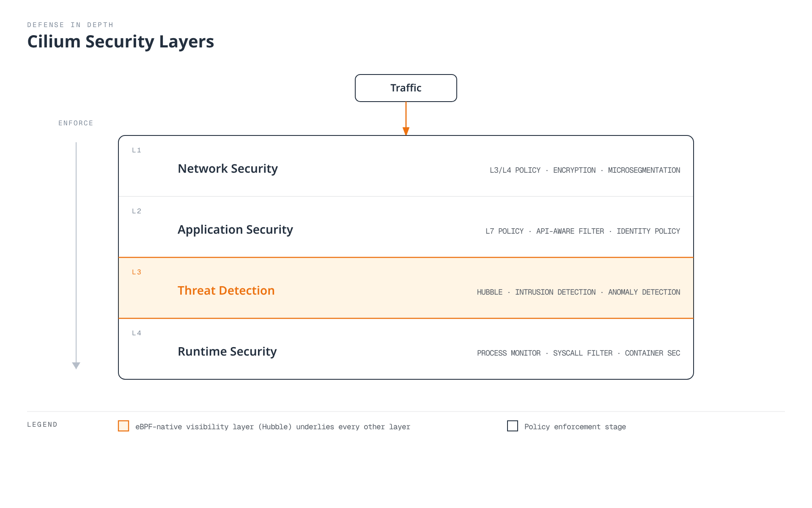Click the ENCRYPTION tag
The width and height of the screenshot is (812, 508).
(x=574, y=170)
